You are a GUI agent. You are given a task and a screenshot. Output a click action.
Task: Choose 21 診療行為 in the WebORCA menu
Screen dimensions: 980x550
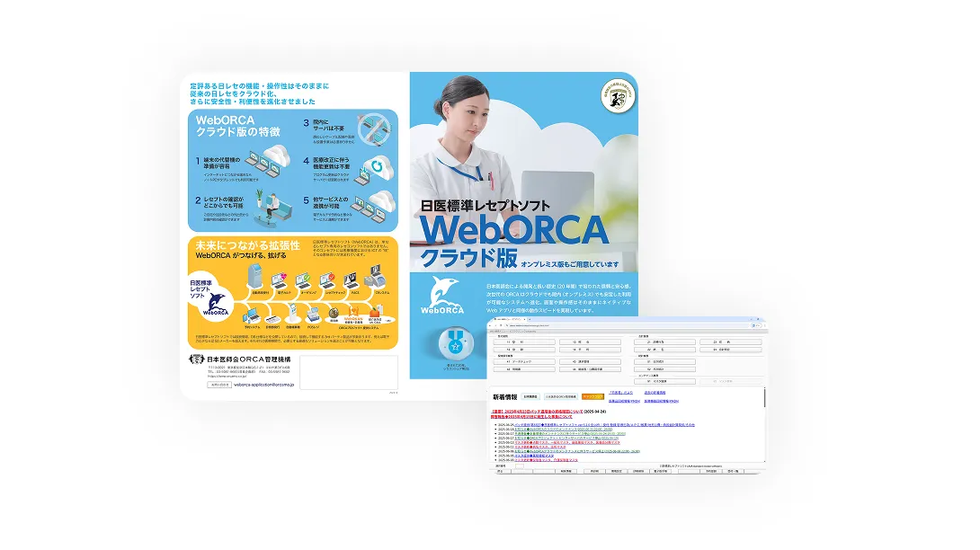click(x=664, y=342)
